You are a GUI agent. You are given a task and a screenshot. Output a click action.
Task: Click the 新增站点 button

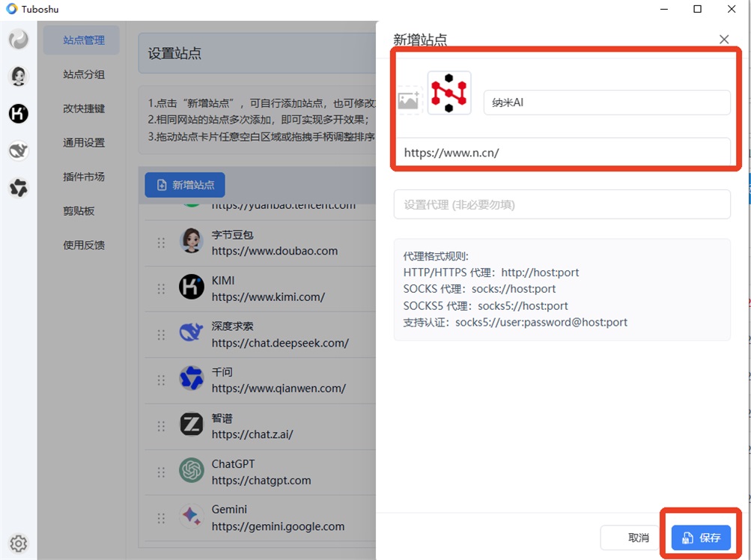click(x=185, y=185)
